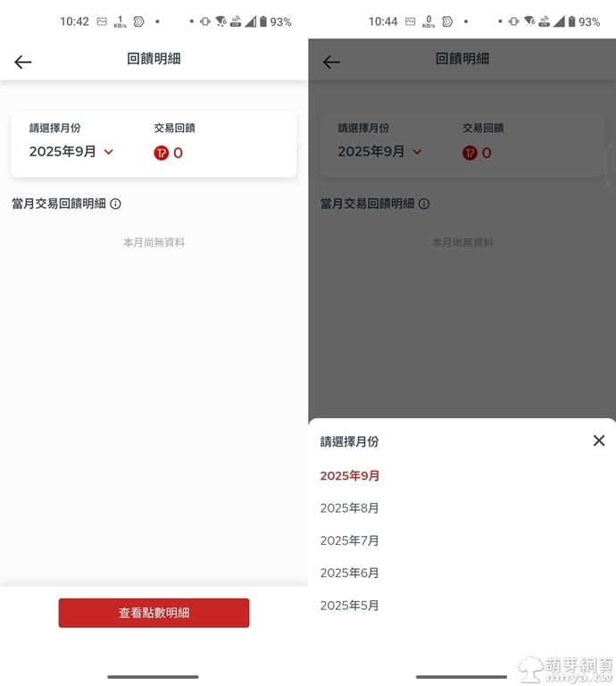The width and height of the screenshot is (616, 686).
Task: Select 2025年6月 from the month list
Action: coord(350,573)
